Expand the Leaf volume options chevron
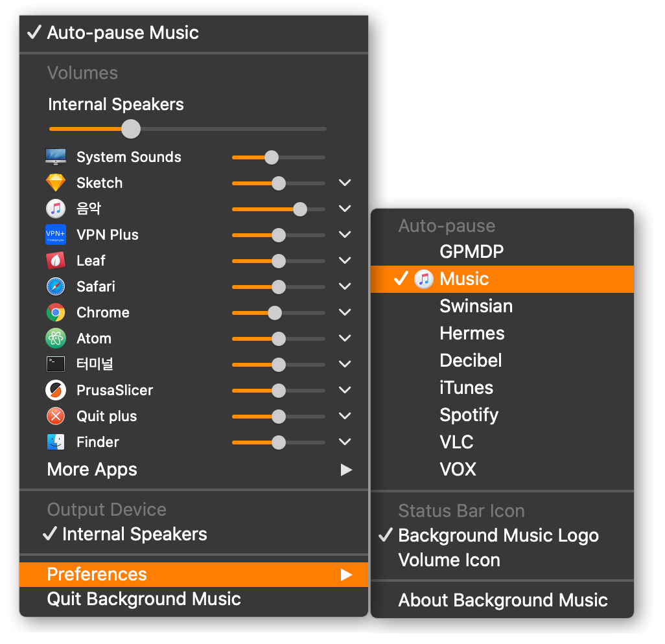 point(345,260)
